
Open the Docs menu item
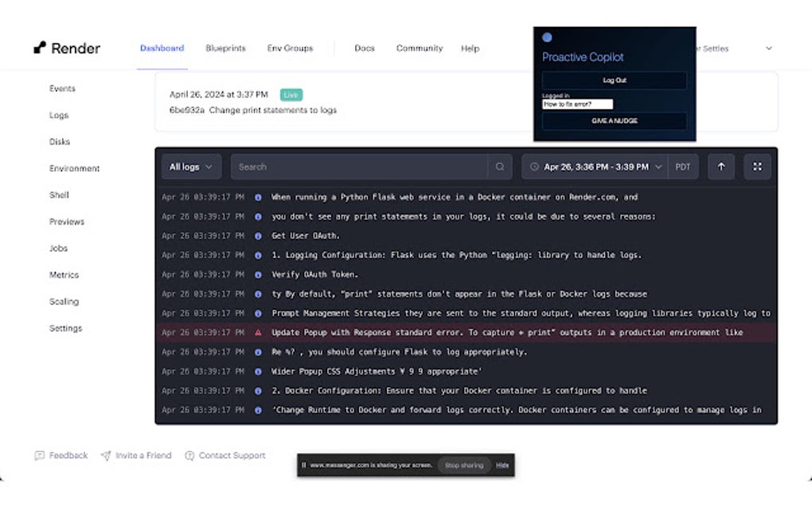pyautogui.click(x=364, y=49)
